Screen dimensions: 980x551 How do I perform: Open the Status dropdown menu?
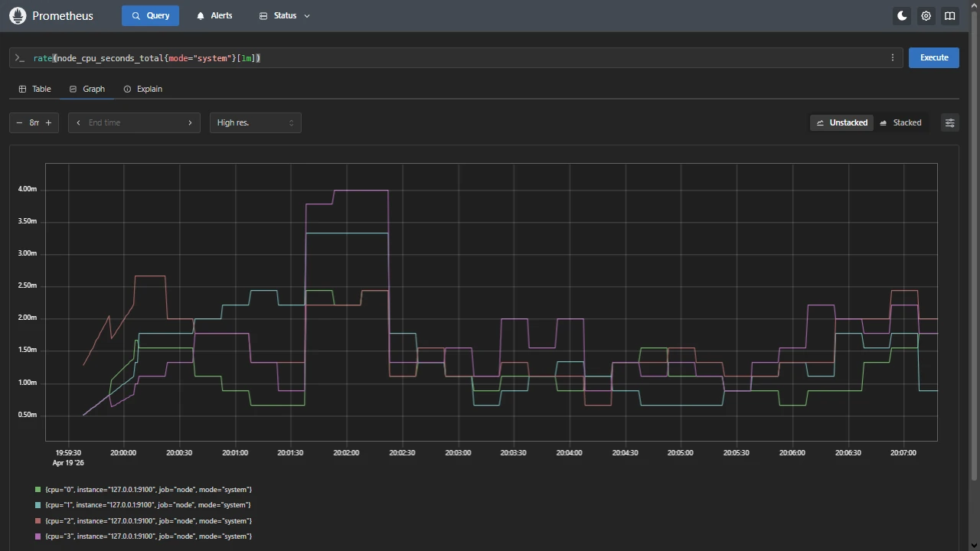click(x=284, y=15)
